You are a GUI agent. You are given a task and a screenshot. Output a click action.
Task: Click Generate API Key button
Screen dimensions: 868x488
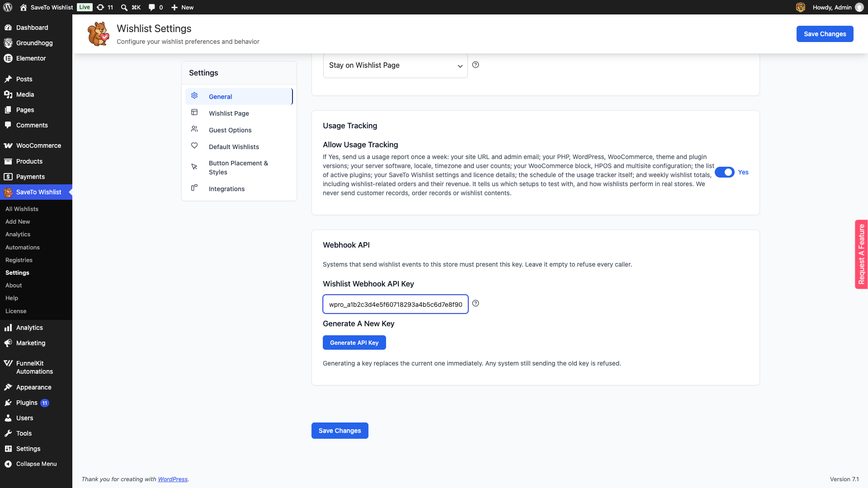354,343
